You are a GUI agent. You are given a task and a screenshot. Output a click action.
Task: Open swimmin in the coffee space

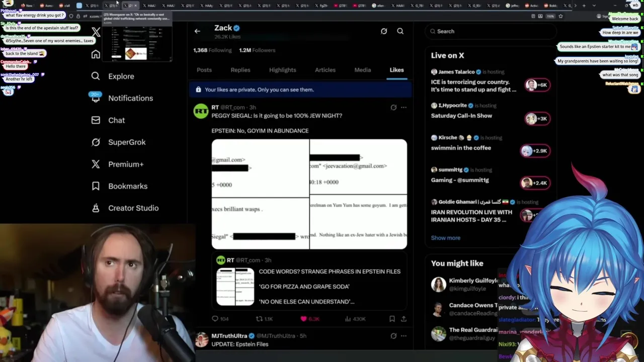point(491,144)
